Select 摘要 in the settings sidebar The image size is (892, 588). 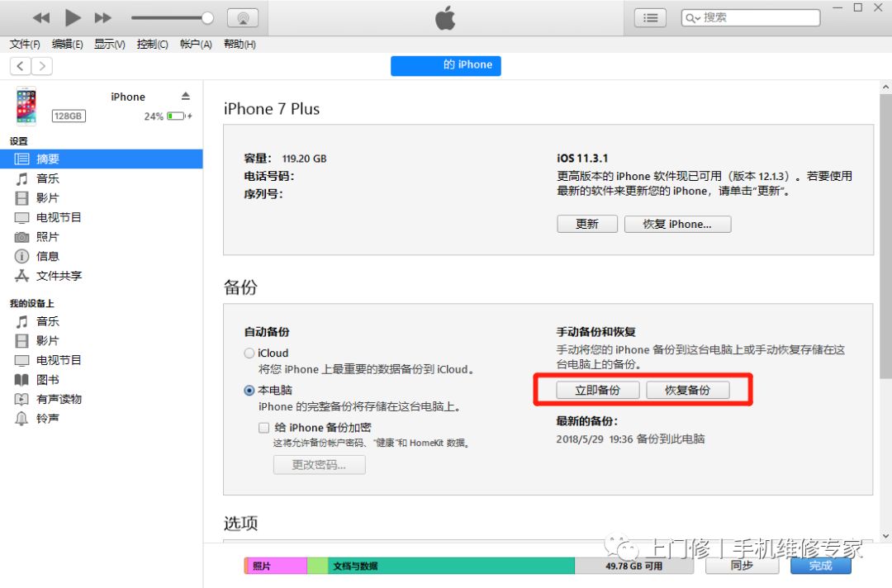(x=102, y=159)
